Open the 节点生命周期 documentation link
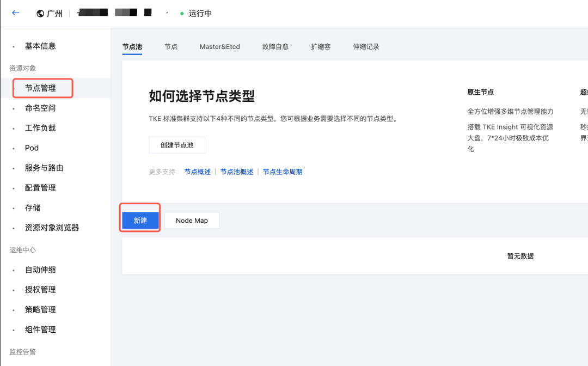 [x=283, y=170]
